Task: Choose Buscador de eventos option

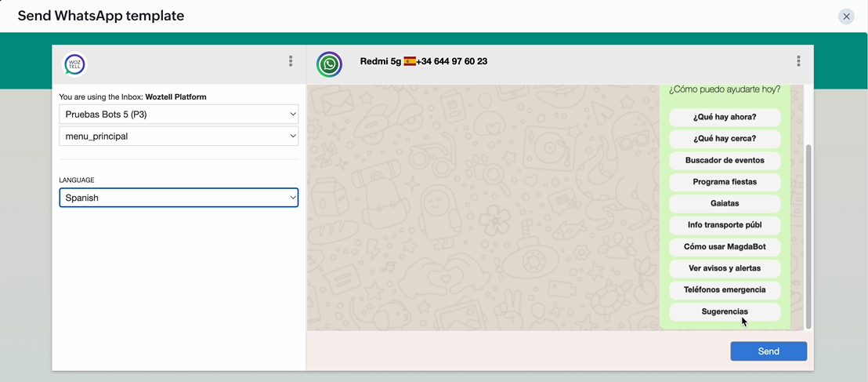Action: click(725, 161)
